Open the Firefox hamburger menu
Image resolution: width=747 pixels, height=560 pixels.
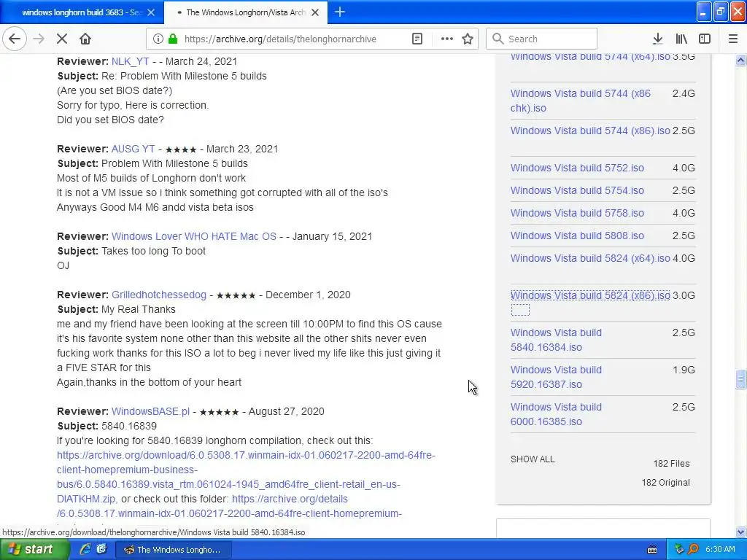coord(732,39)
